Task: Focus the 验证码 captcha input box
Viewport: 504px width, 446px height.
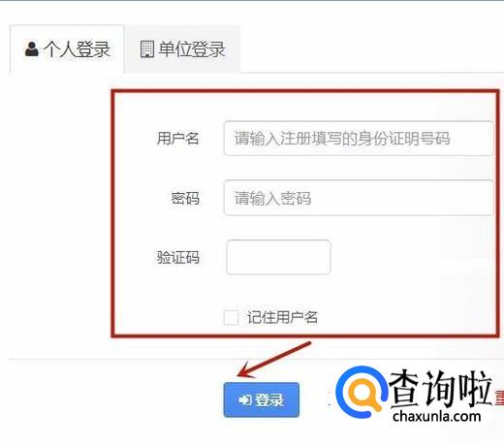Action: click(278, 257)
